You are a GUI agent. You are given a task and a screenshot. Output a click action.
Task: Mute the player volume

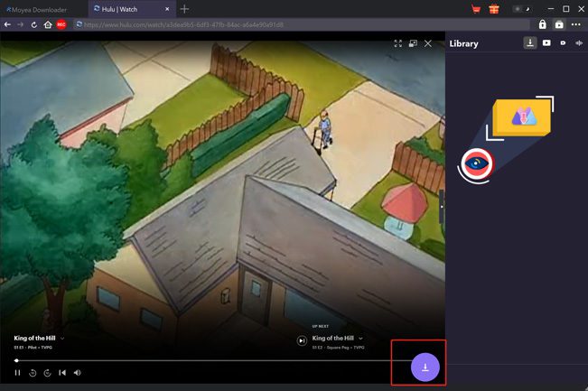coord(78,372)
